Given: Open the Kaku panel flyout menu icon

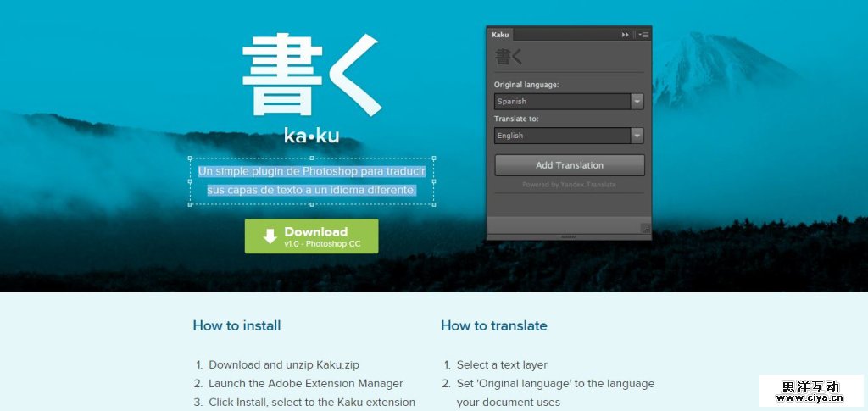Looking at the screenshot, I should pyautogui.click(x=643, y=35).
